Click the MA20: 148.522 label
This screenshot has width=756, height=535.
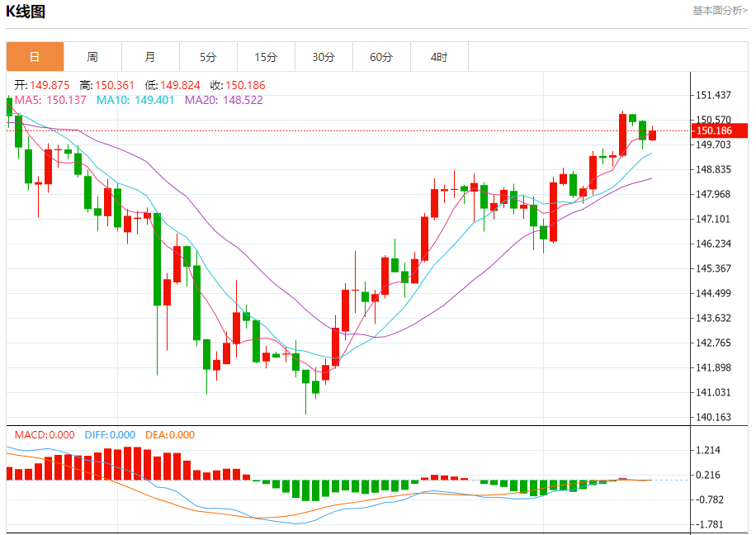coord(224,101)
